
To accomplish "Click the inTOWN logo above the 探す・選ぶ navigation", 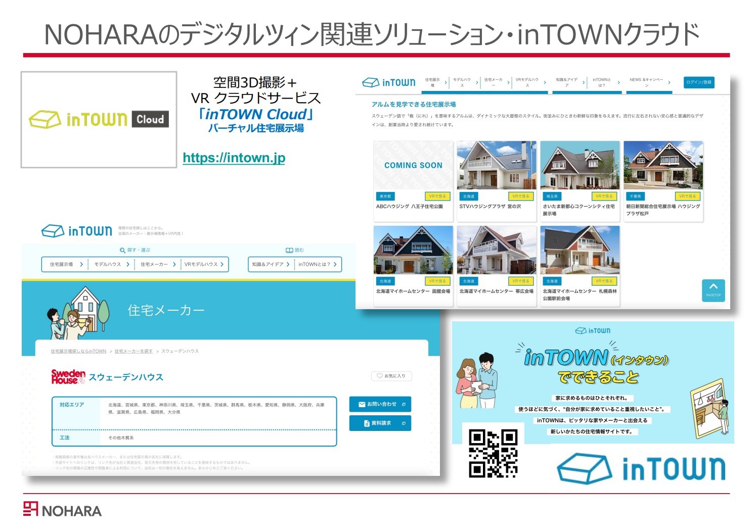I will (x=77, y=231).
